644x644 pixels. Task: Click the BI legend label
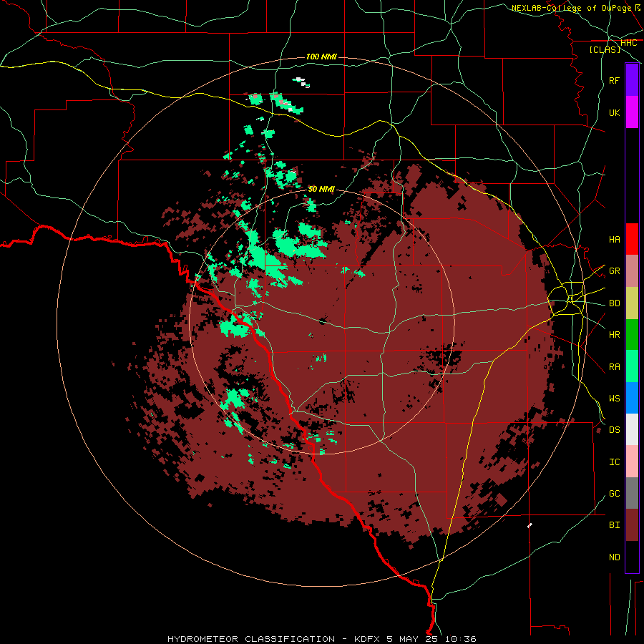(x=615, y=525)
